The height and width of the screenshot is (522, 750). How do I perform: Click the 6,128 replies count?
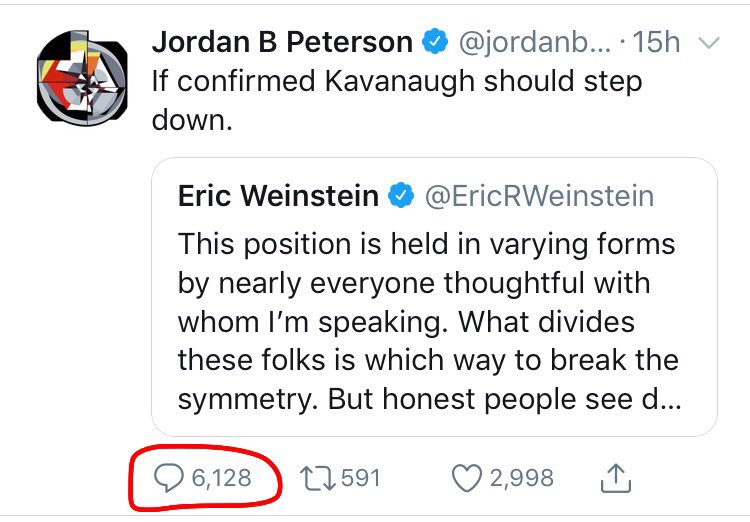pyautogui.click(x=221, y=478)
